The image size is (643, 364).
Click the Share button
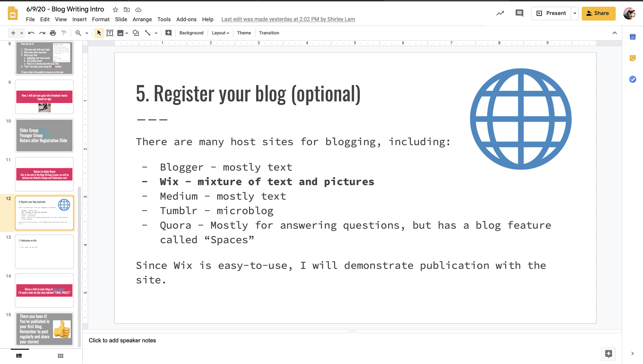(x=598, y=13)
